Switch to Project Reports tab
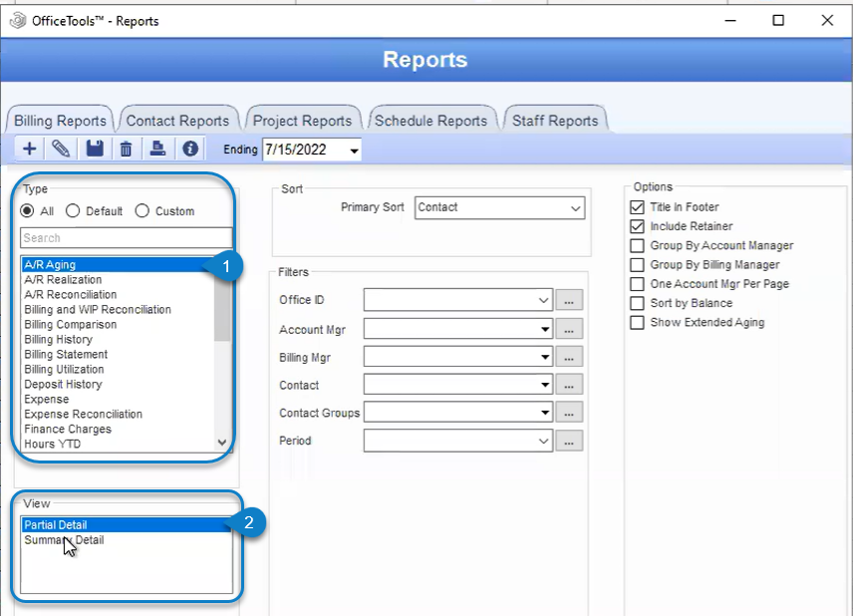Screen dimensions: 853x616 point(303,121)
